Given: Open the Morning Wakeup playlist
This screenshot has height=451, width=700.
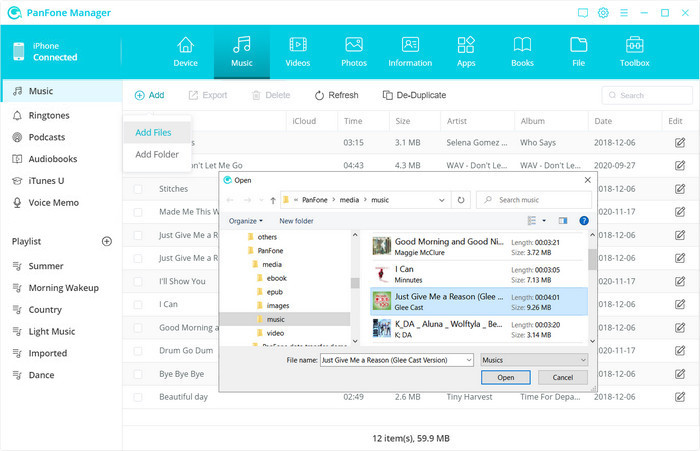Looking at the screenshot, I should [62, 288].
